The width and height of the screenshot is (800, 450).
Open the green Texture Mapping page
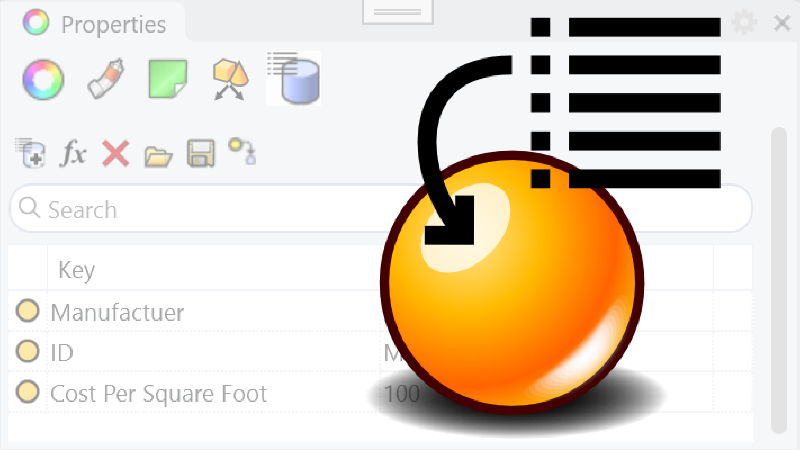167,79
